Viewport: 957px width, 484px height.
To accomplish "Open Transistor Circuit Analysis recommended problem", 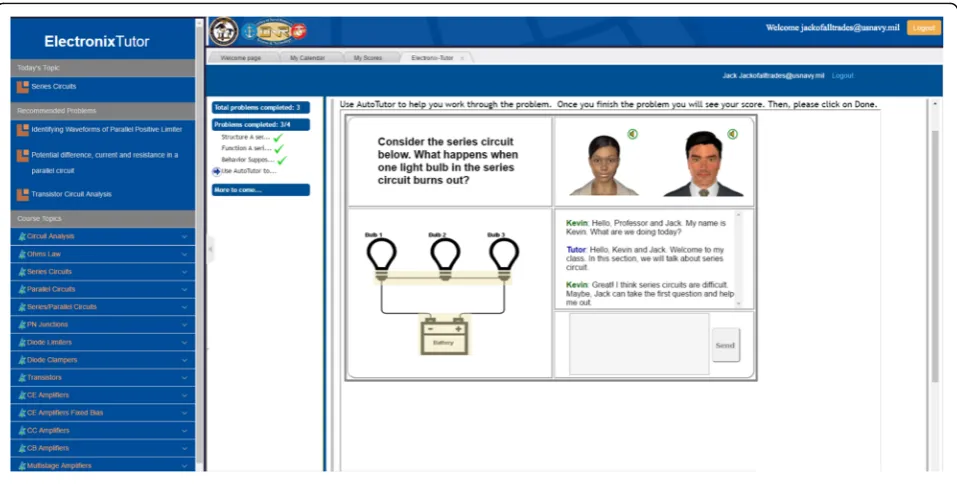I will point(71,194).
